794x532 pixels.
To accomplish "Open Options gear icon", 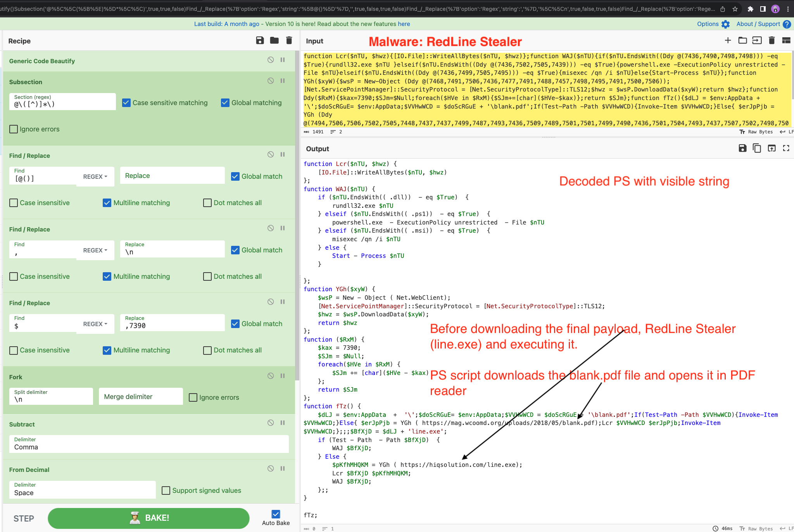I will pos(725,24).
